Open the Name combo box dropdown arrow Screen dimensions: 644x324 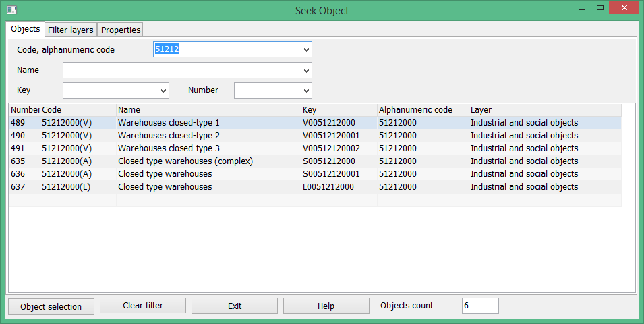click(x=306, y=70)
